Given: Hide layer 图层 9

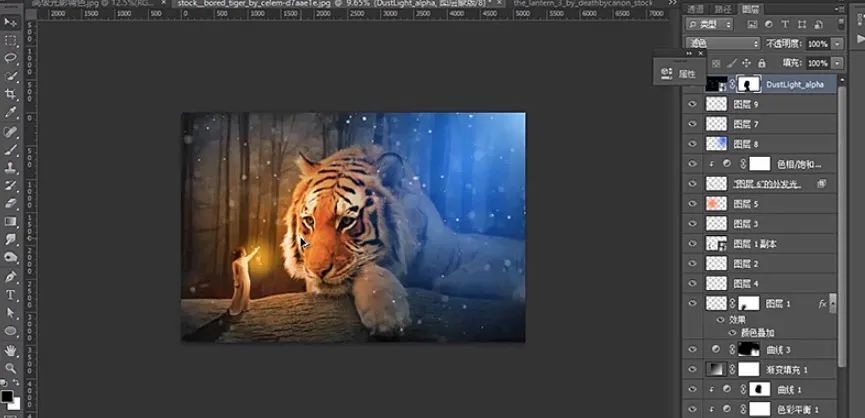Looking at the screenshot, I should pos(692,103).
